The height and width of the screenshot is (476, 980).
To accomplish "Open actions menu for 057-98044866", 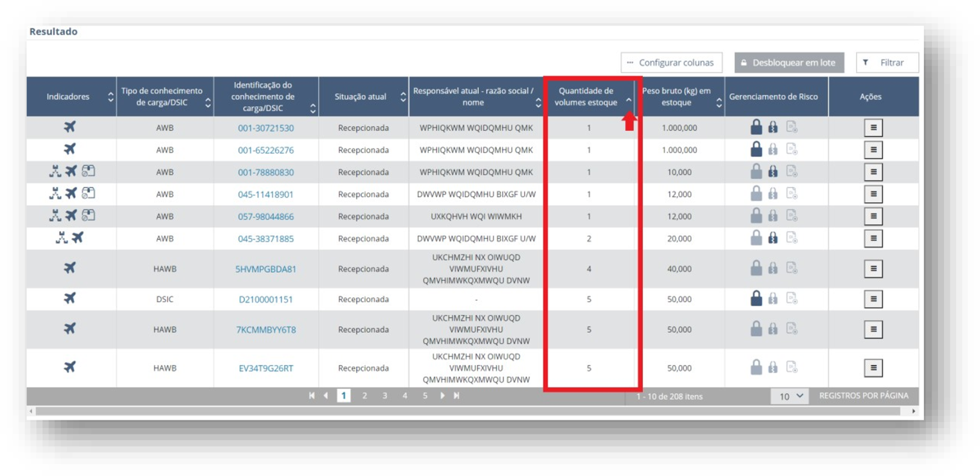I will point(873,216).
